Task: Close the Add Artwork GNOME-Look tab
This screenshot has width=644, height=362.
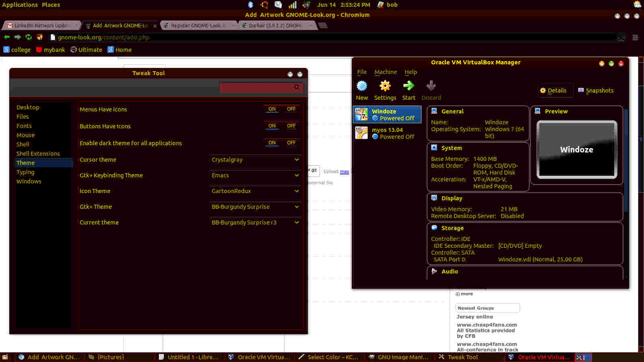Action: click(x=155, y=26)
